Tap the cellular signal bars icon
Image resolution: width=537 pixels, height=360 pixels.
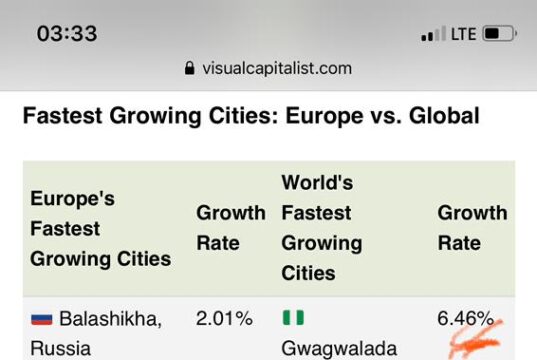[x=434, y=34]
